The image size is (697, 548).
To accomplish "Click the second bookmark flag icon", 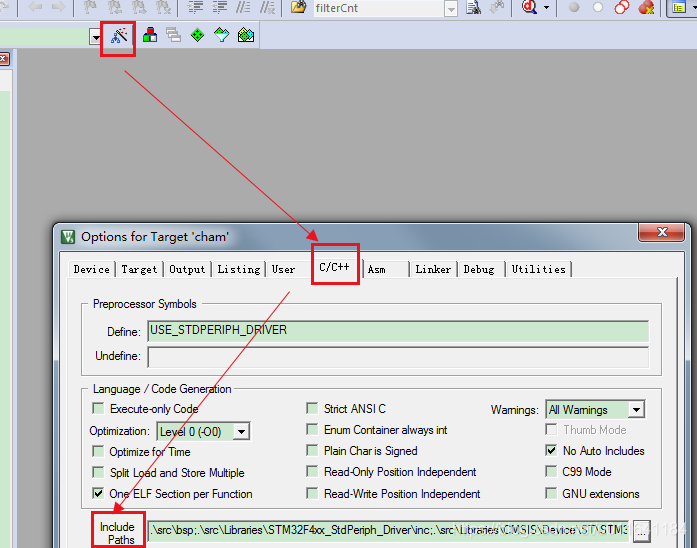I will (x=116, y=7).
